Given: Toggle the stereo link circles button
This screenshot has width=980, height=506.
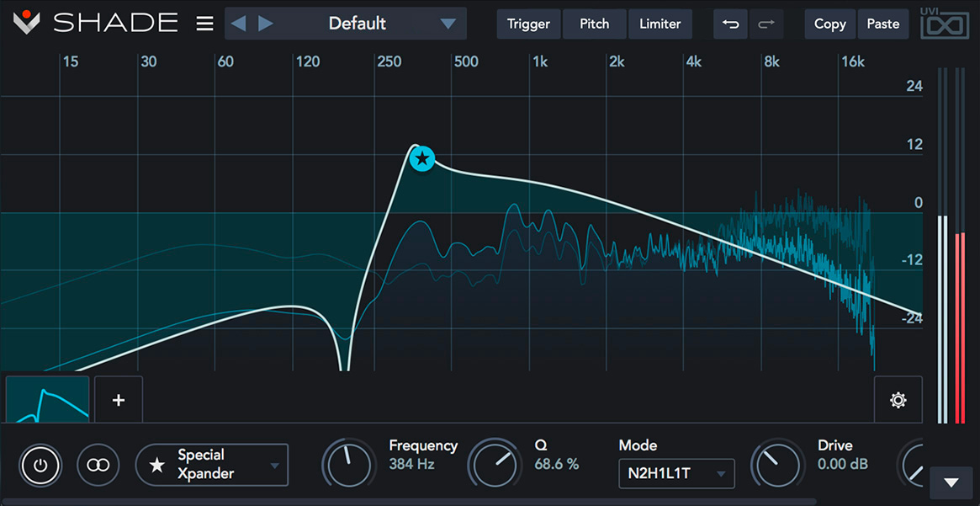Looking at the screenshot, I should coord(98,465).
